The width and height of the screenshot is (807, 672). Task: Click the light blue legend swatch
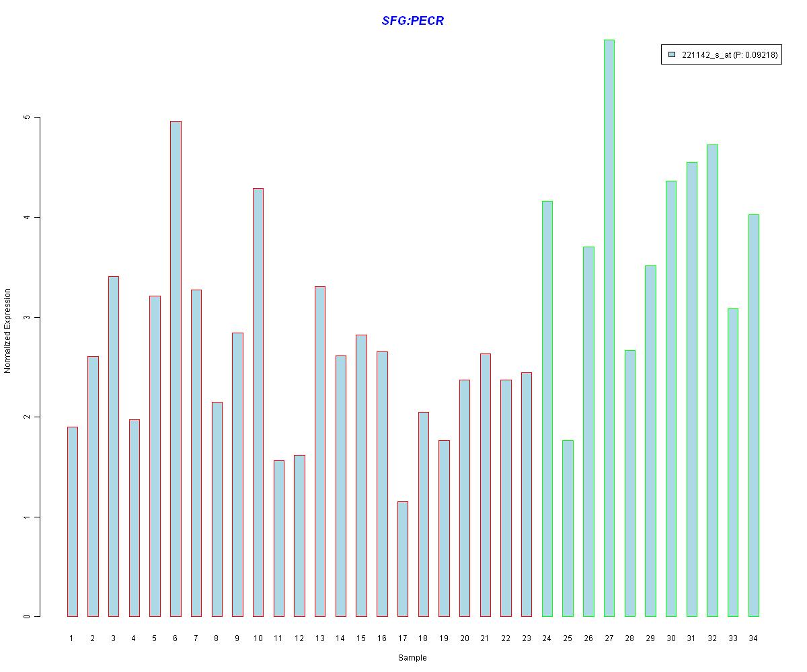tap(671, 56)
